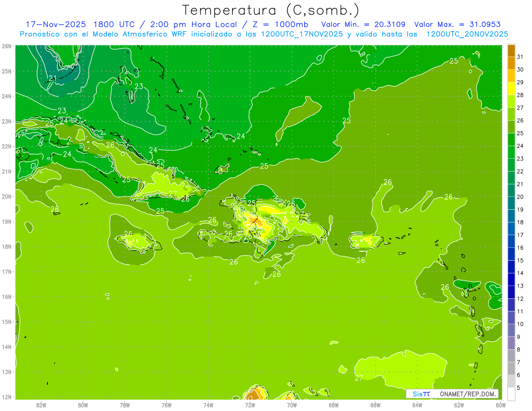The image size is (532, 411).
Task: Click the color scale label 18
Action: (520, 223)
